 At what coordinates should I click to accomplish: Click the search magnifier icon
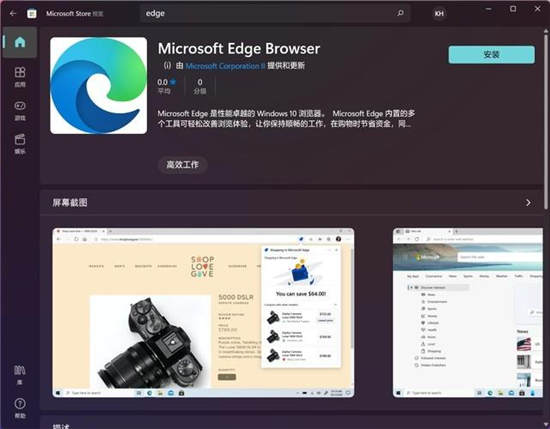pos(400,13)
